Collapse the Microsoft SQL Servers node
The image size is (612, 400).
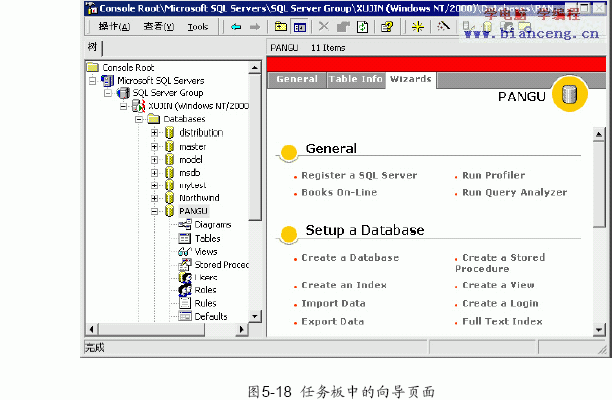(x=93, y=81)
